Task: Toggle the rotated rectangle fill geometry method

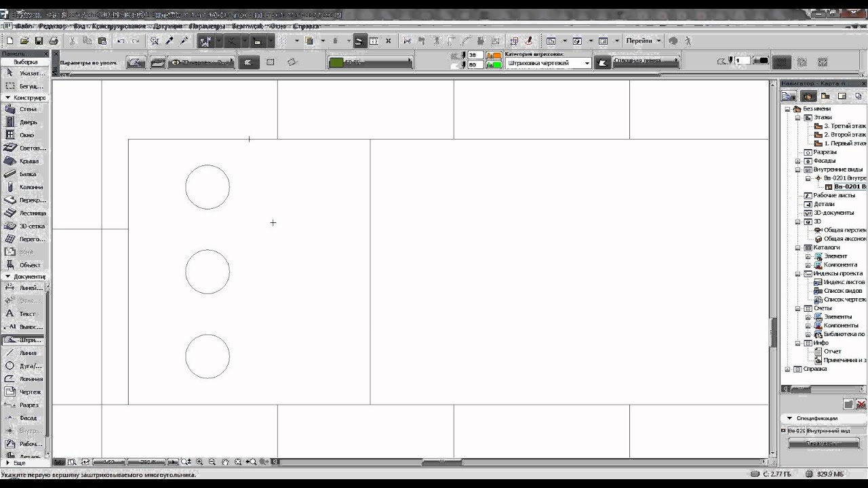Action: point(292,62)
